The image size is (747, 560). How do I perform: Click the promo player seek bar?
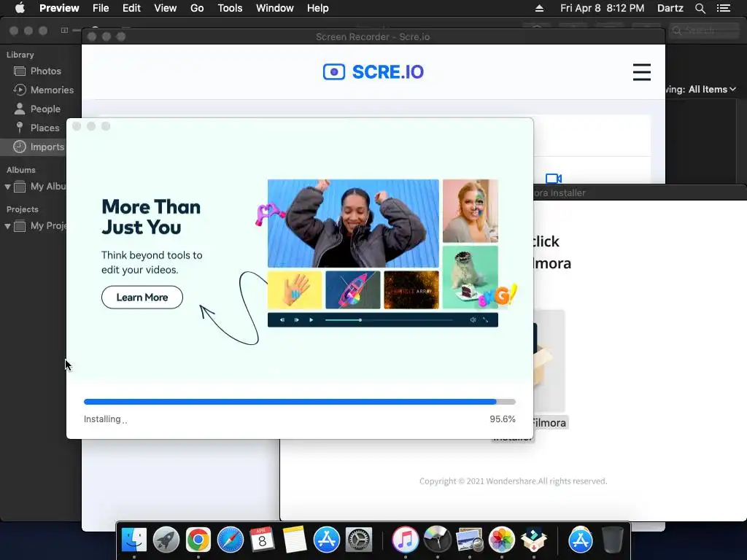pyautogui.click(x=389, y=320)
